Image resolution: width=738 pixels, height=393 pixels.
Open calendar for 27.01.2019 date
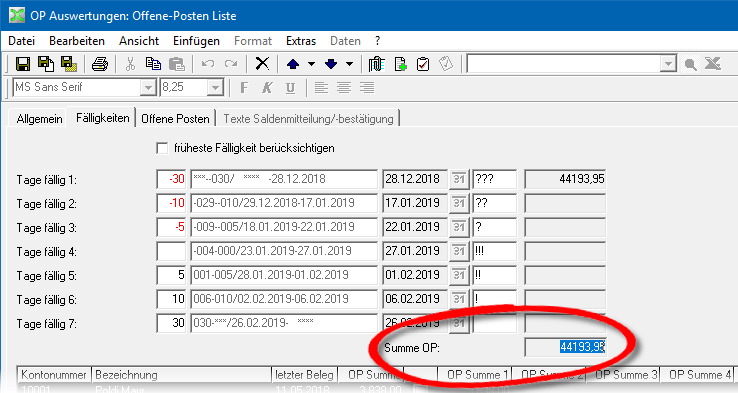coord(459,251)
